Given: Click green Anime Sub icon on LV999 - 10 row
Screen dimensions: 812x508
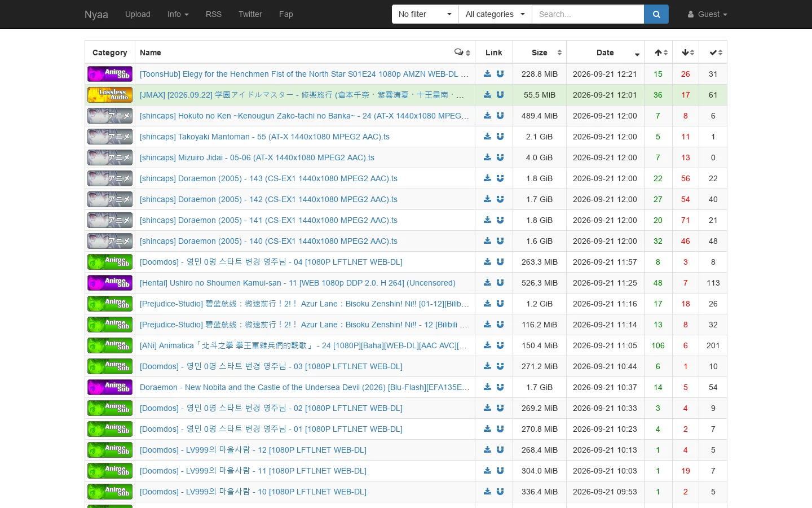Looking at the screenshot, I should click(110, 492).
